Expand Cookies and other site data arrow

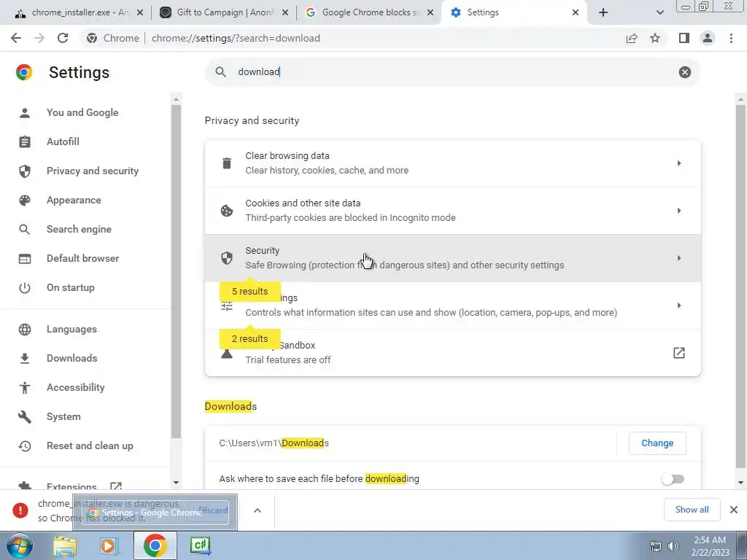679,211
